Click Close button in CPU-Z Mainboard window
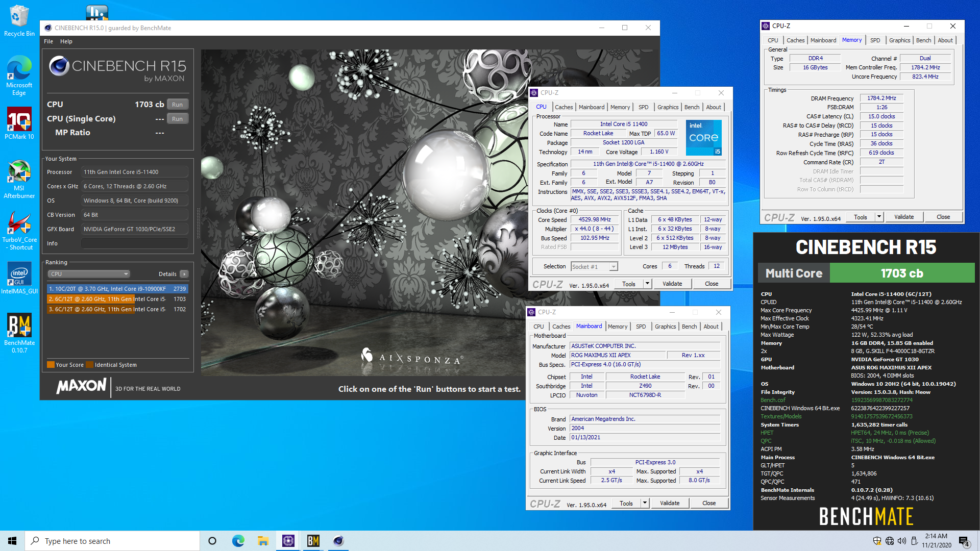The image size is (980, 551). click(x=709, y=503)
